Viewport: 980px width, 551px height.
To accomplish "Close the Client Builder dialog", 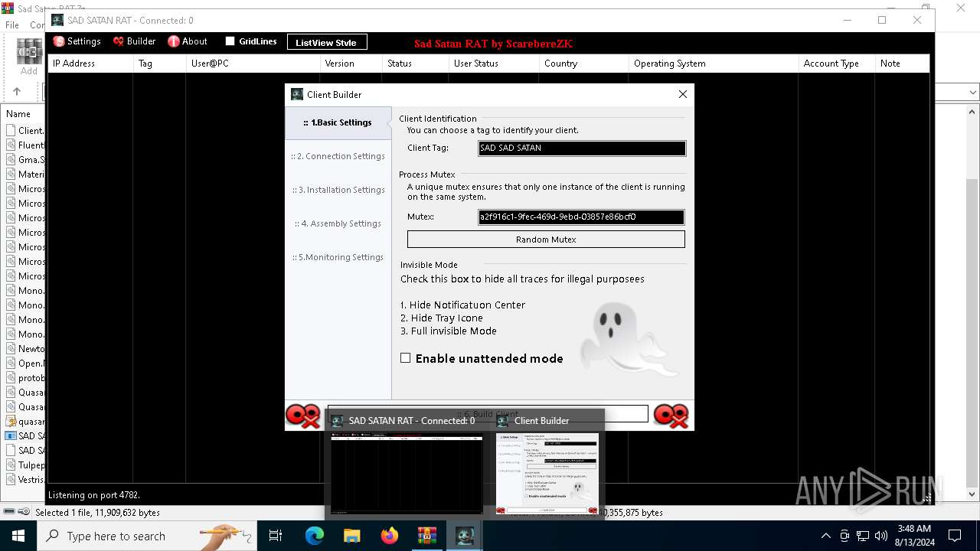I will (x=683, y=94).
